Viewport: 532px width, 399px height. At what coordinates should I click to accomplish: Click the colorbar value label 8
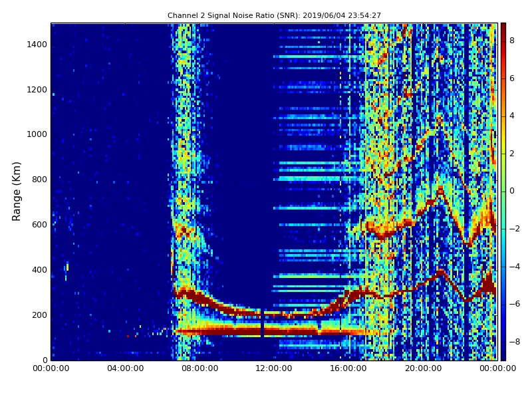[x=512, y=41]
